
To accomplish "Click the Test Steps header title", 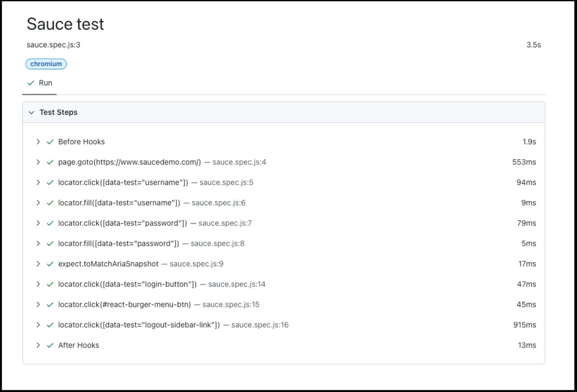I will [58, 112].
